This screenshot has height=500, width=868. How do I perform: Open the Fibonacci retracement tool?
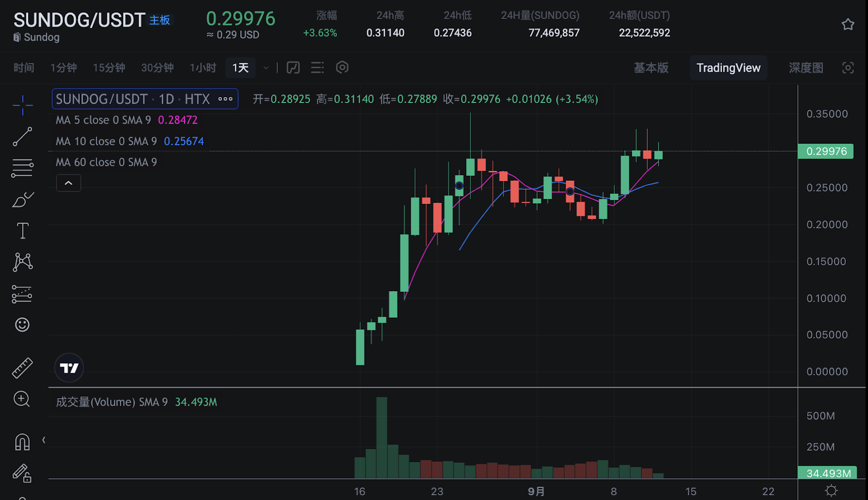[x=22, y=168]
